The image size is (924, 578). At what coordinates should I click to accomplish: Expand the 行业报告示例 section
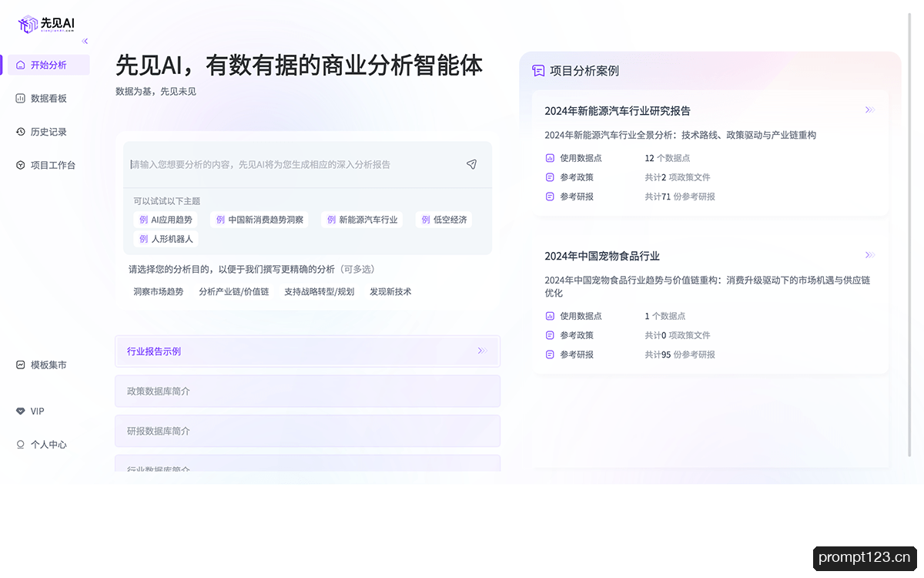[307, 351]
